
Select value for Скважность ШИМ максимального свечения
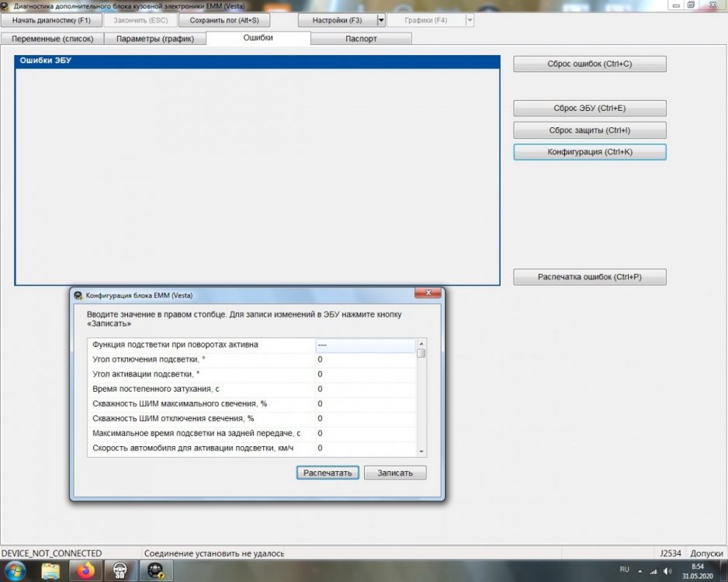tap(366, 404)
